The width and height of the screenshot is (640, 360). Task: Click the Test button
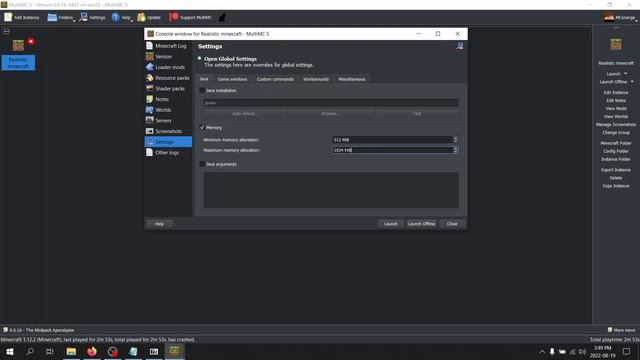coord(417,113)
